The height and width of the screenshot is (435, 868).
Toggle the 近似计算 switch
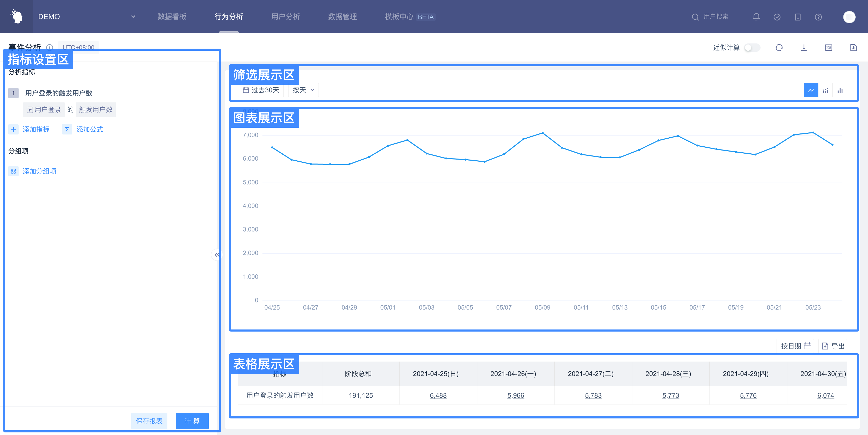pos(752,48)
